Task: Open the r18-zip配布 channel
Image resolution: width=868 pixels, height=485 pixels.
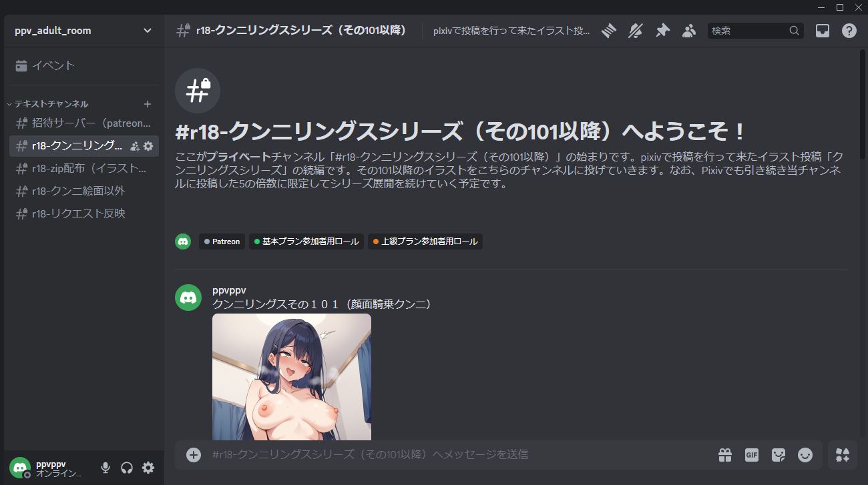Action: (x=84, y=169)
